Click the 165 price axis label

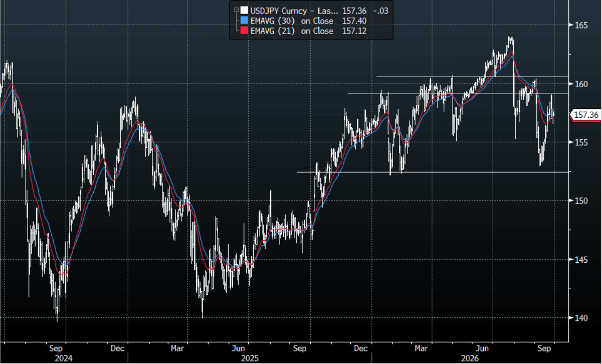(580, 25)
